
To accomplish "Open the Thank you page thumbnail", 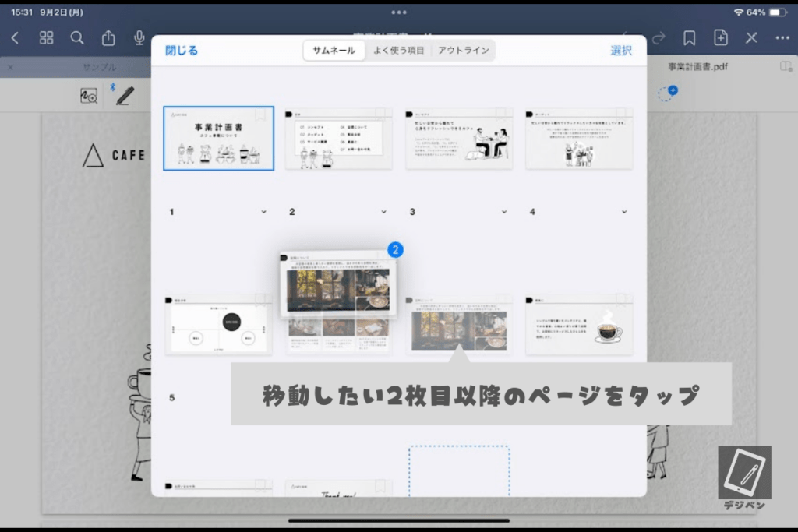I will coord(338,488).
